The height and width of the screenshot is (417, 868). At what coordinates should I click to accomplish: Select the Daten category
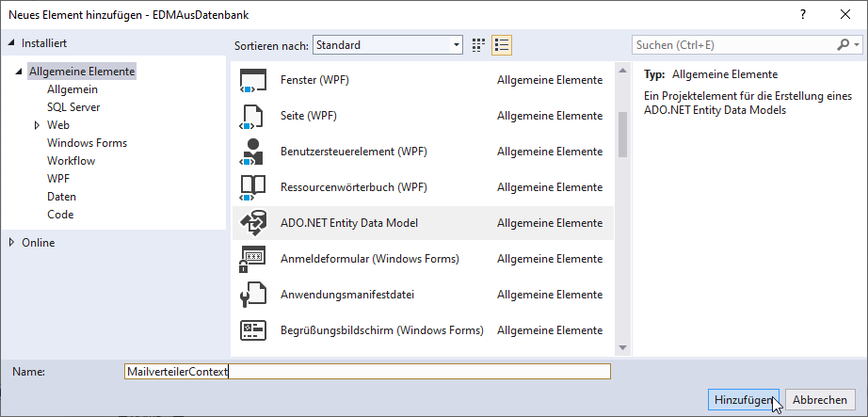(x=61, y=197)
